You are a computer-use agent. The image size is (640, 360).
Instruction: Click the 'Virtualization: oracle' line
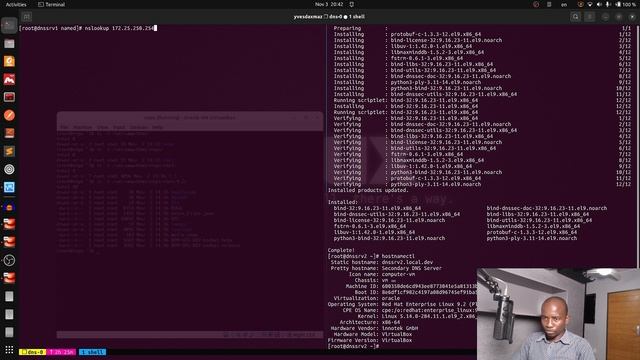point(367,298)
